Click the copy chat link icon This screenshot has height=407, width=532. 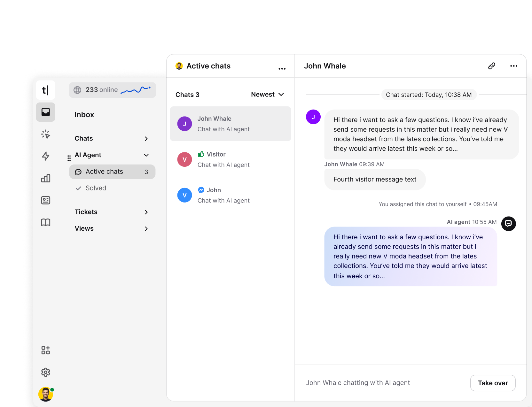pos(491,66)
